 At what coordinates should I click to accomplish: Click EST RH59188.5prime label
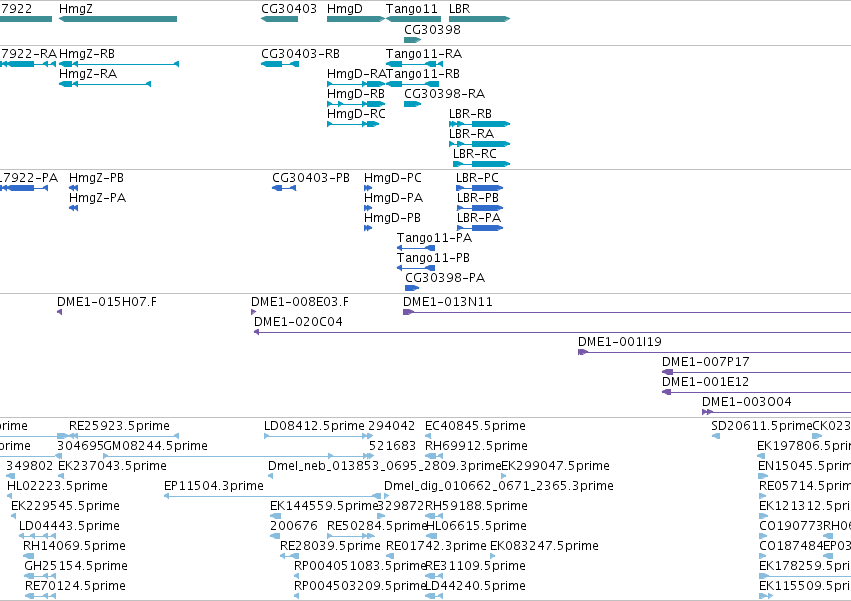coord(476,507)
